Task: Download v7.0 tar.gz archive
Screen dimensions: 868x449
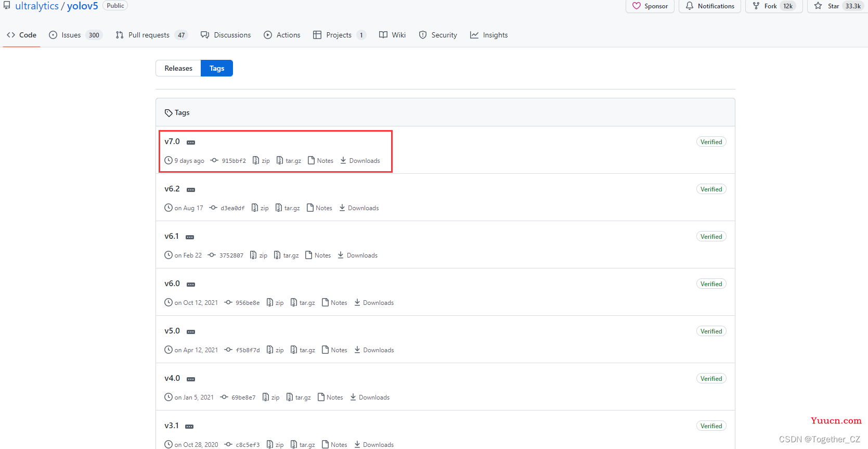Action: 289,161
